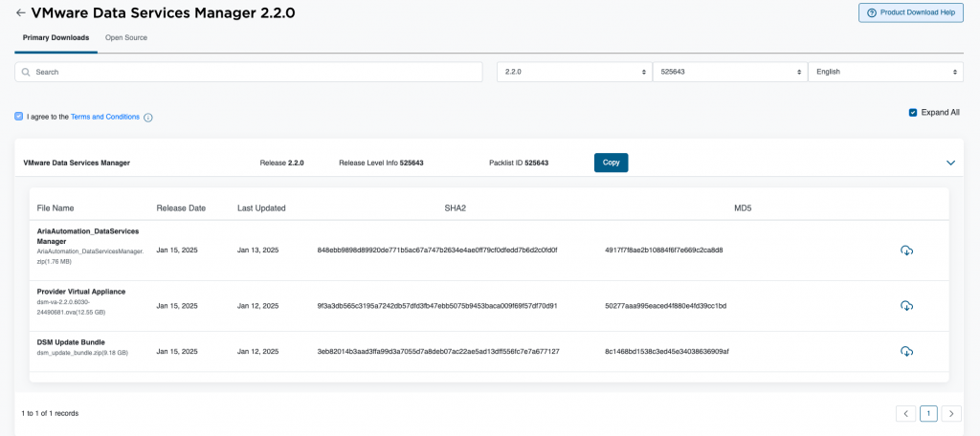Download the AriaAutomation_DataServices Manager file

pyautogui.click(x=906, y=251)
